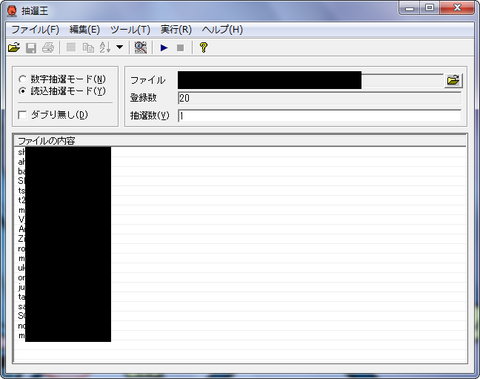The width and height of the screenshot is (480, 379).
Task: Enable the ダブり無し(D) checkbox
Action: [22, 115]
